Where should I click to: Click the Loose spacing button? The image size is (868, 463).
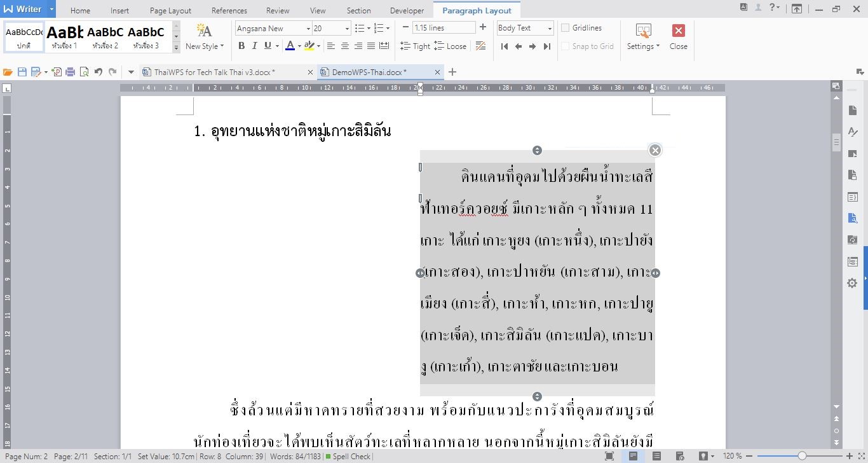[451, 46]
